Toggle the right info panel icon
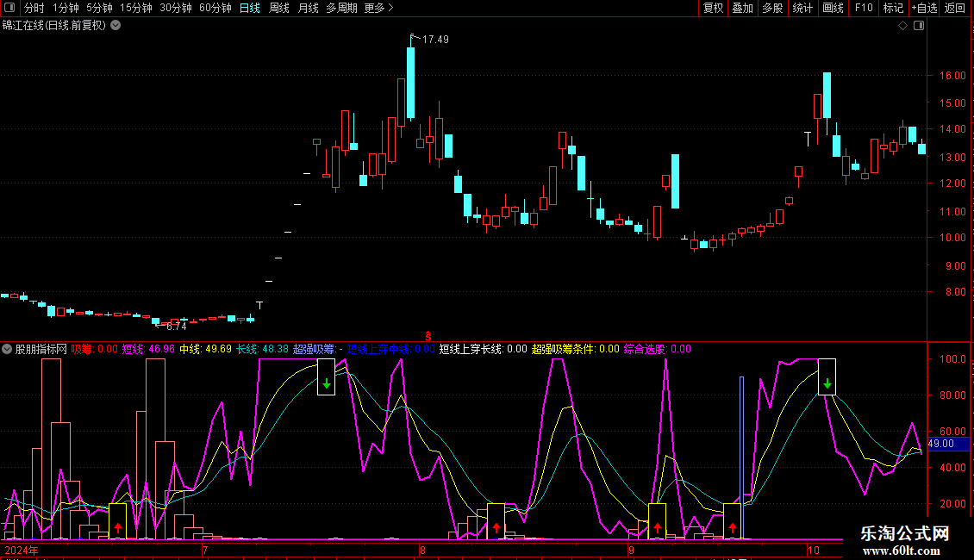The height and width of the screenshot is (560, 974). click(920, 26)
